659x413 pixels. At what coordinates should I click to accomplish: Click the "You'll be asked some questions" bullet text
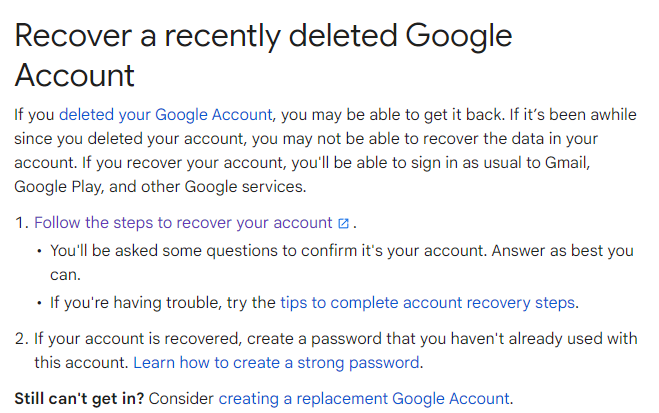(200, 251)
